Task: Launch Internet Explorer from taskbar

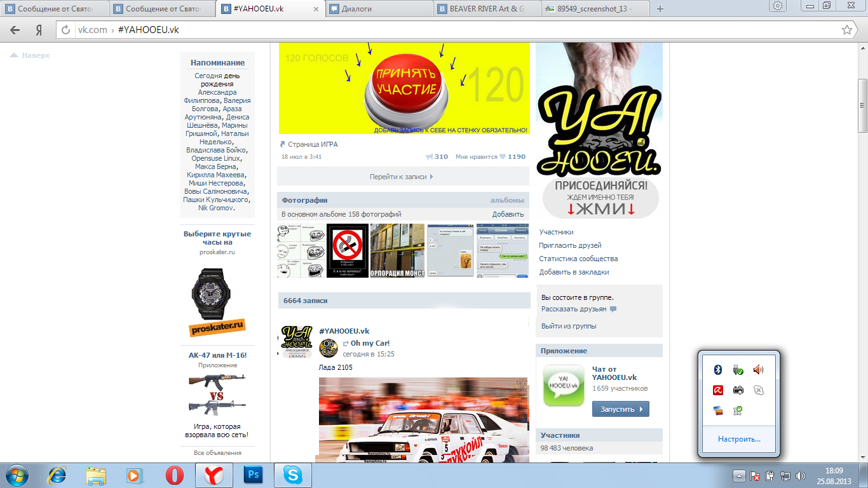Action: click(x=58, y=475)
